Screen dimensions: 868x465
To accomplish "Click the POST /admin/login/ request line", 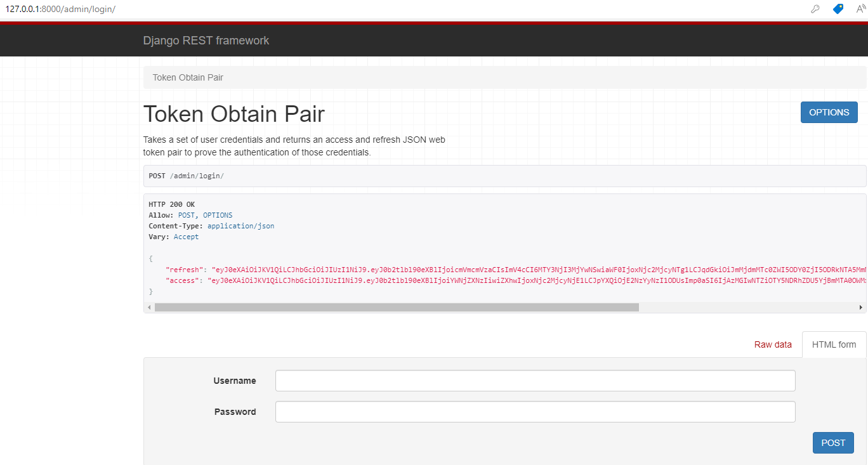I will (186, 176).
